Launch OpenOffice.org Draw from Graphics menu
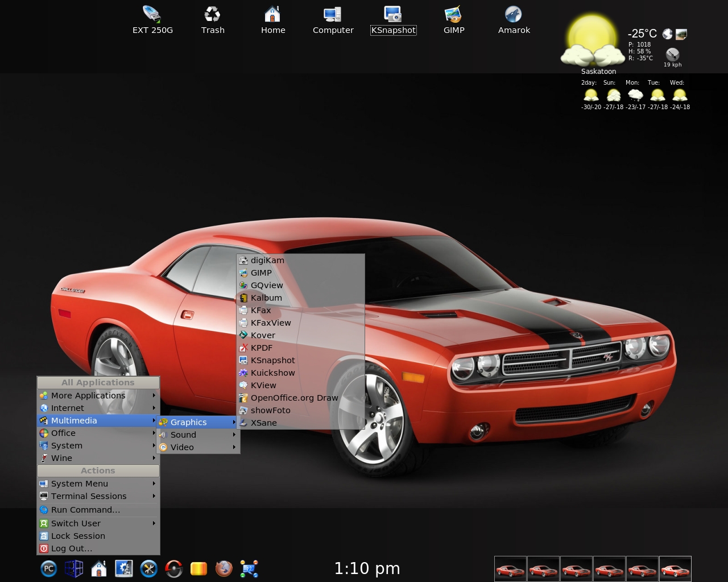Screen dimensions: 728x582 [300, 398]
